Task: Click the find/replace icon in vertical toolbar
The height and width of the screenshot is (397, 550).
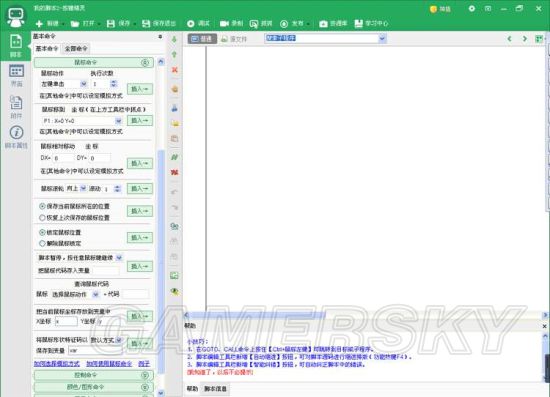Action: 174,226
